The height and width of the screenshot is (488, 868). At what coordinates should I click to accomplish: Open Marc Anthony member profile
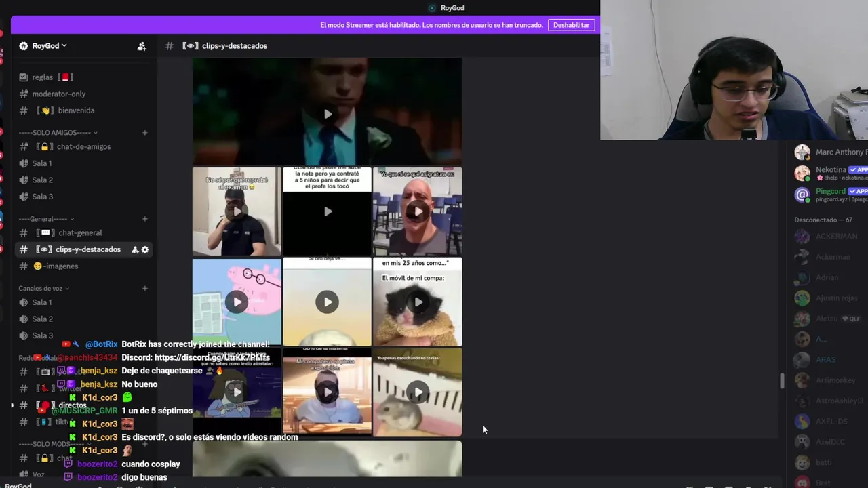tap(831, 152)
